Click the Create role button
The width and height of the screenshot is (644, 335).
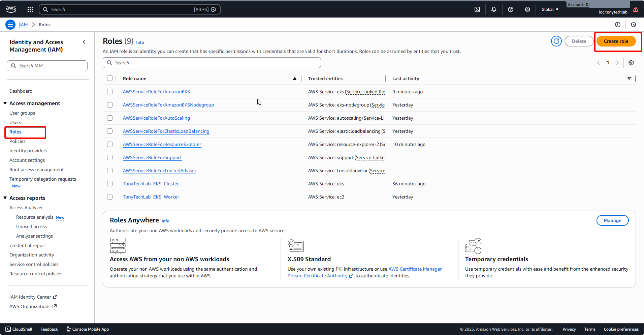pos(616,41)
